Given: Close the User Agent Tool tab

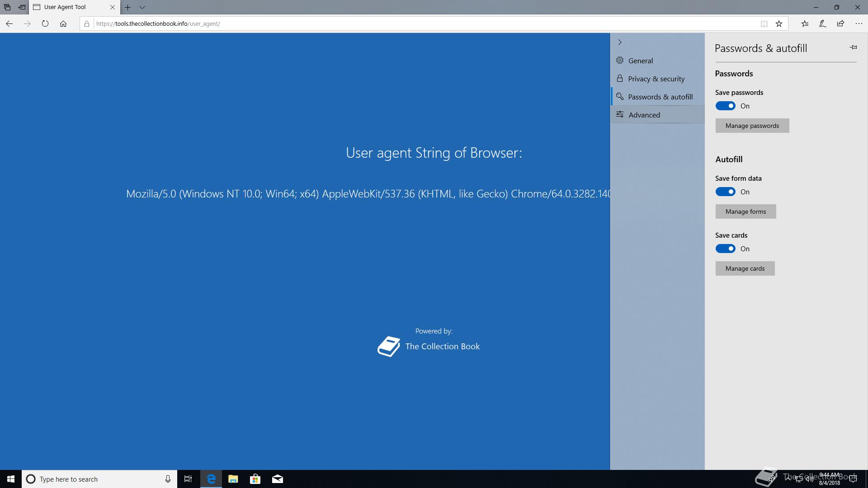Looking at the screenshot, I should click(113, 7).
